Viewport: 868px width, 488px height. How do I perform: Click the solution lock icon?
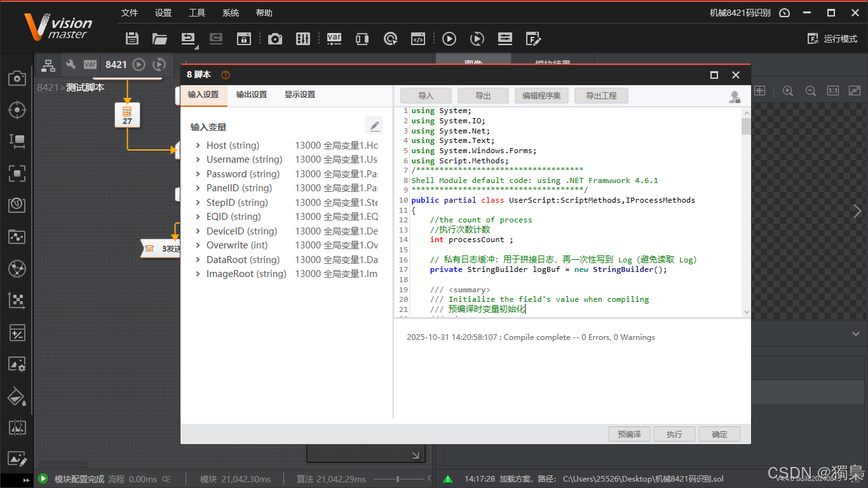pos(244,39)
